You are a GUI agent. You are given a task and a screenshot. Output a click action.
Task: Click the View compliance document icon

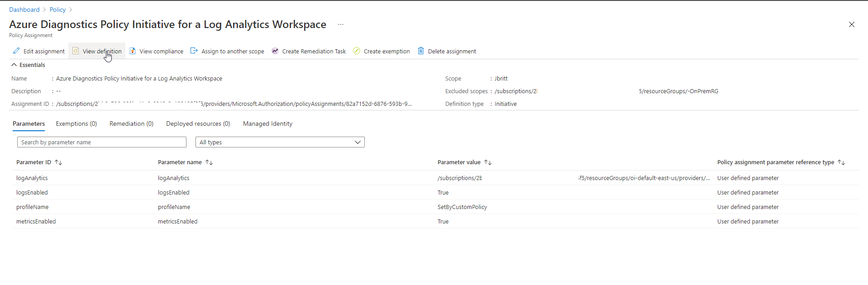point(133,51)
